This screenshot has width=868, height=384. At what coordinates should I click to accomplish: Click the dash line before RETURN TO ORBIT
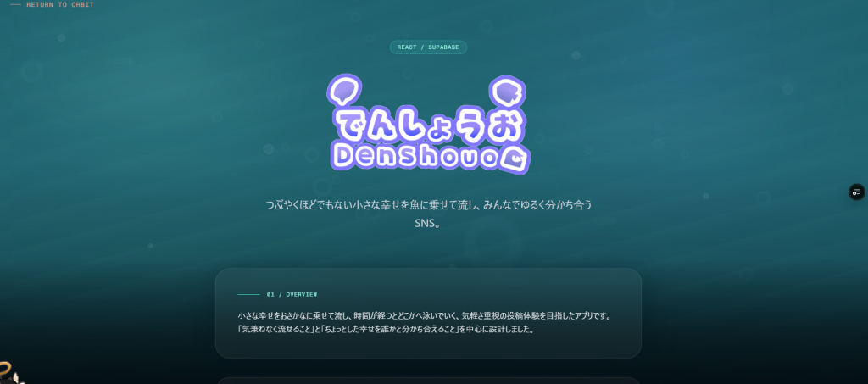[15, 5]
